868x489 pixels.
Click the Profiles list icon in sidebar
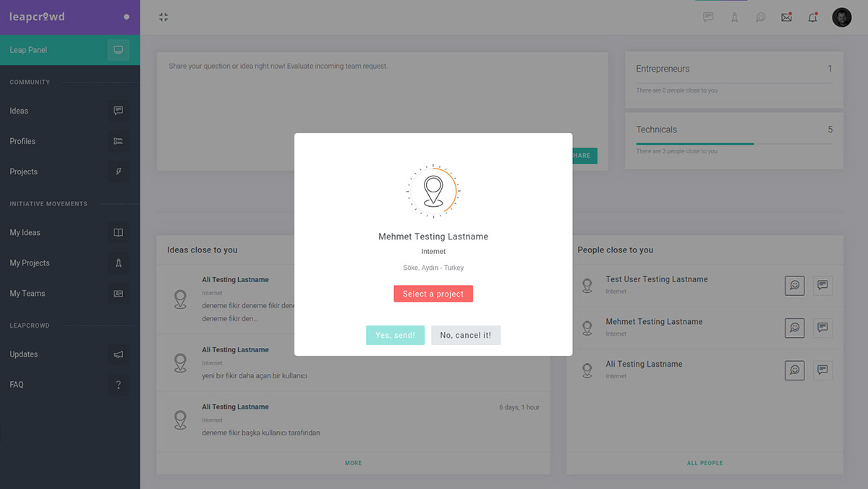118,141
